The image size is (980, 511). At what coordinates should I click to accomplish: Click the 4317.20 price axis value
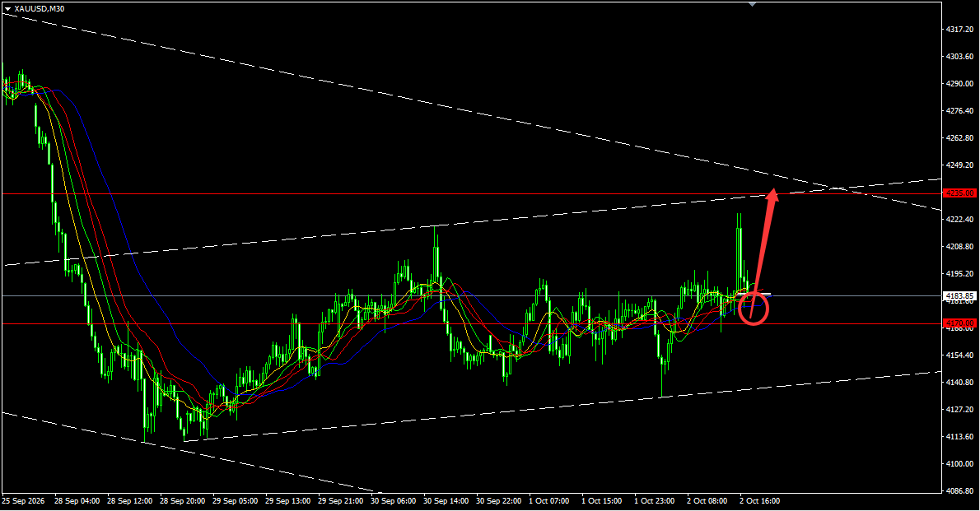(x=959, y=30)
